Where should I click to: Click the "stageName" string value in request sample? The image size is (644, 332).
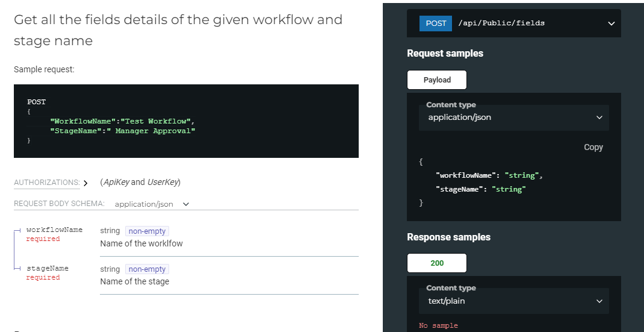pyautogui.click(x=509, y=189)
